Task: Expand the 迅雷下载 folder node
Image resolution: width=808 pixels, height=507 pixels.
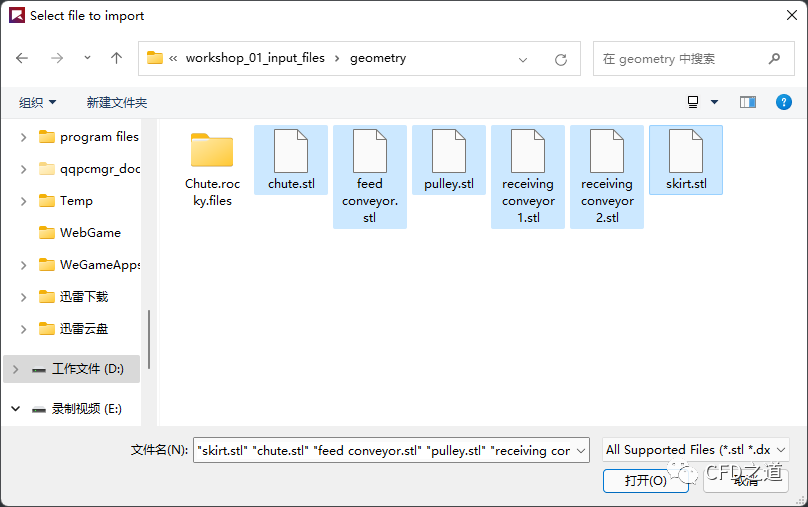Action: click(x=23, y=297)
